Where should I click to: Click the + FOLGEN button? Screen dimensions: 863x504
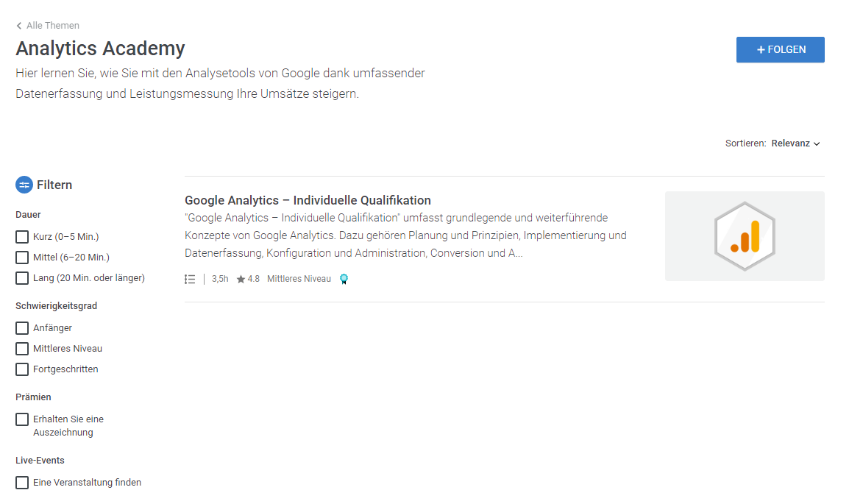[781, 50]
